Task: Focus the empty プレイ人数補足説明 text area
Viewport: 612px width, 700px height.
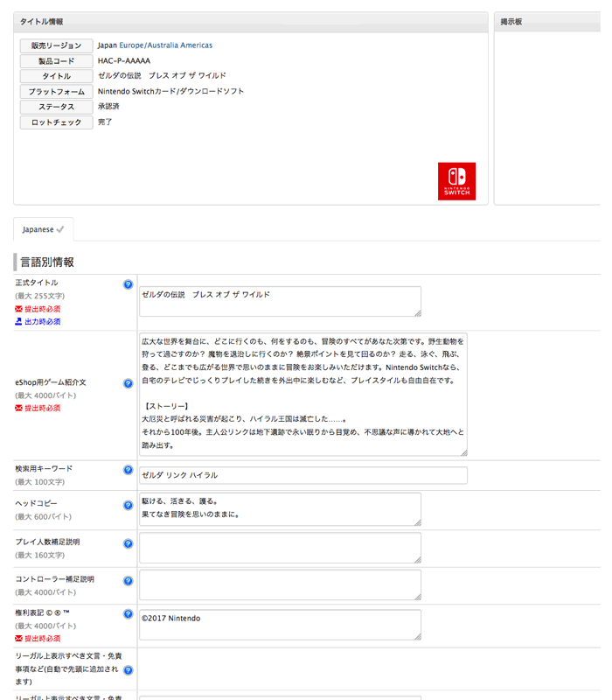Action: click(280, 548)
